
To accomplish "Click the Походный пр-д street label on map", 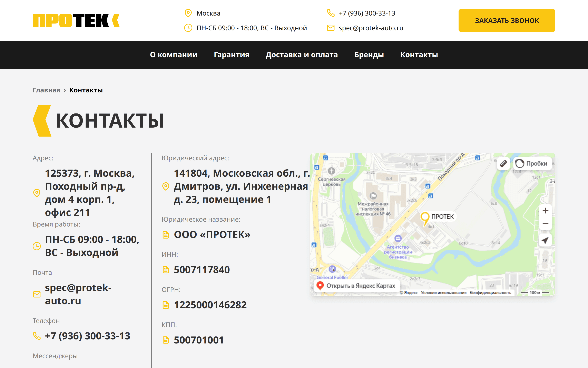I will point(451,167).
